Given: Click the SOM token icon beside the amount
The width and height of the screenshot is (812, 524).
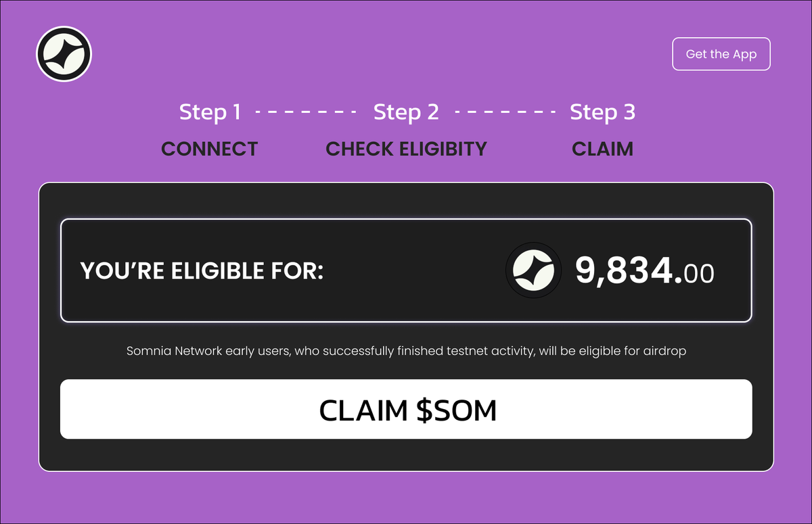Looking at the screenshot, I should point(533,270).
